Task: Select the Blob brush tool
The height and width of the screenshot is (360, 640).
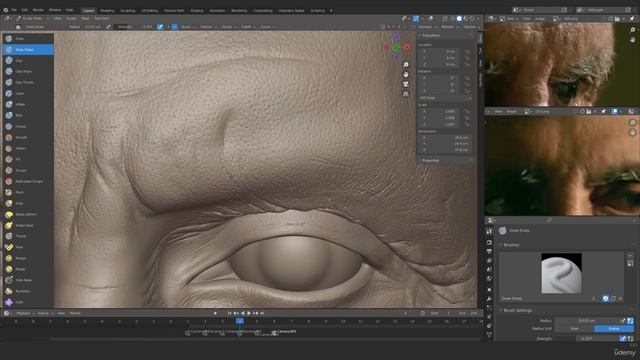Action: point(28,116)
